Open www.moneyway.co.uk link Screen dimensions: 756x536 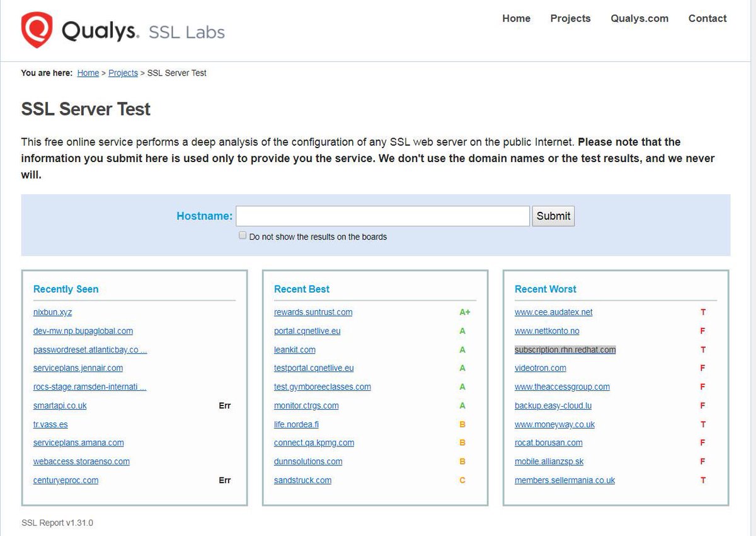(554, 424)
